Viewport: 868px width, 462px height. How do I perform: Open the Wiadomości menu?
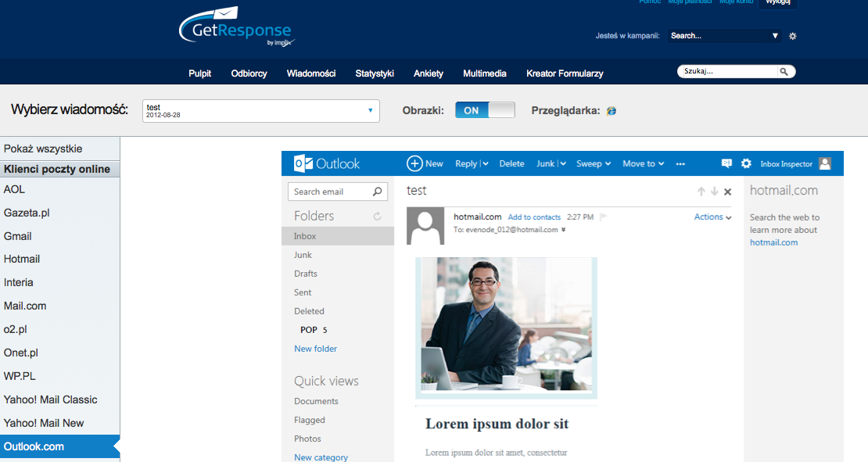pyautogui.click(x=311, y=73)
